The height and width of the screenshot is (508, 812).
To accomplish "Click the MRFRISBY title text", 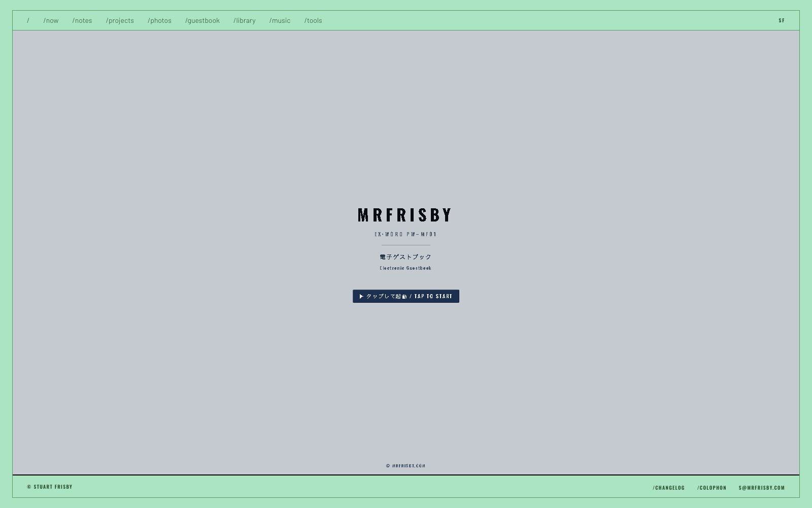I will pyautogui.click(x=404, y=215).
